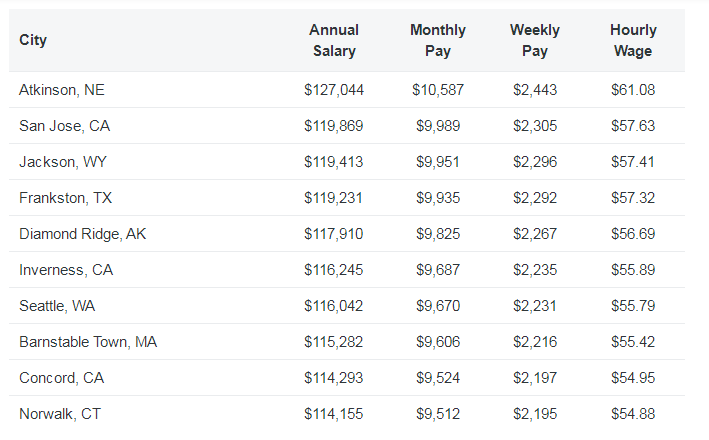This screenshot has width=709, height=440.
Task: Click the $117,910 annual salary value
Action: click(334, 234)
